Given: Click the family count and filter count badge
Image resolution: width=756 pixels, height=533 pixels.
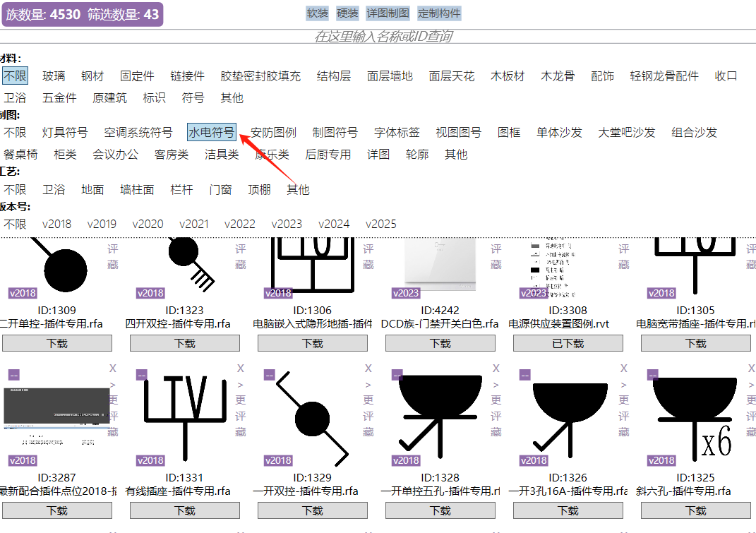Looking at the screenshot, I should [83, 14].
